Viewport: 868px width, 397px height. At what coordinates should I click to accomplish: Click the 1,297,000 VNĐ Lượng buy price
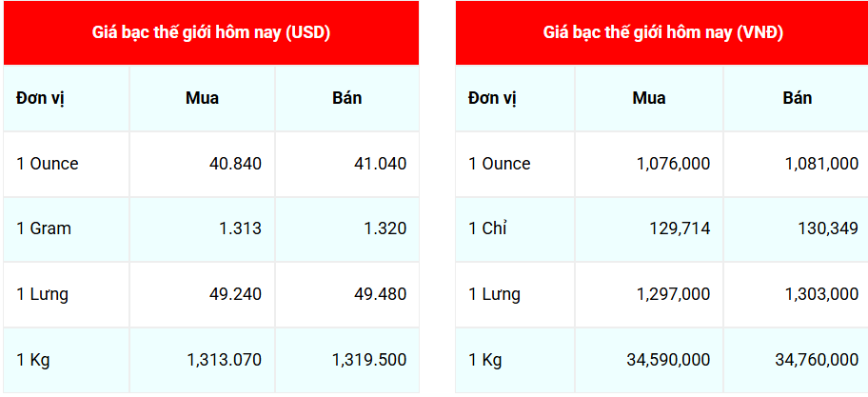pyautogui.click(x=673, y=294)
